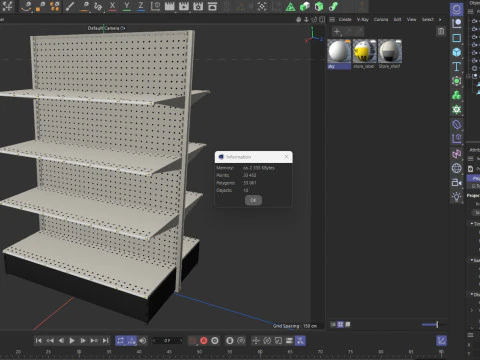This screenshot has height=360, width=480.
Task: Click the green outlined cube icon
Action: point(319,6)
